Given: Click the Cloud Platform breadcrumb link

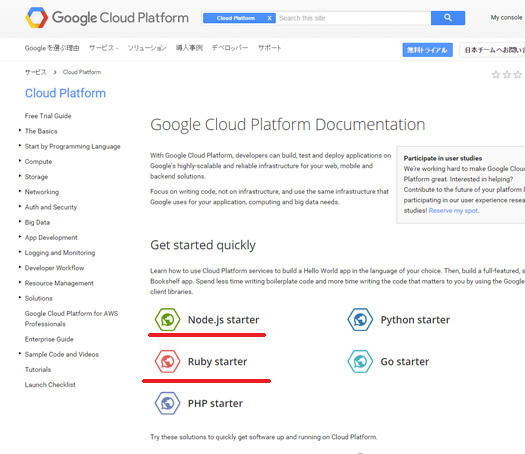Looking at the screenshot, I should 82,72.
